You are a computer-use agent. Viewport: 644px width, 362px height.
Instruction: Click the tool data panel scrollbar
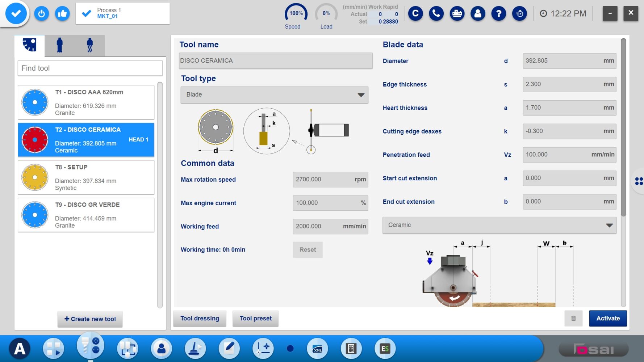[x=623, y=127]
